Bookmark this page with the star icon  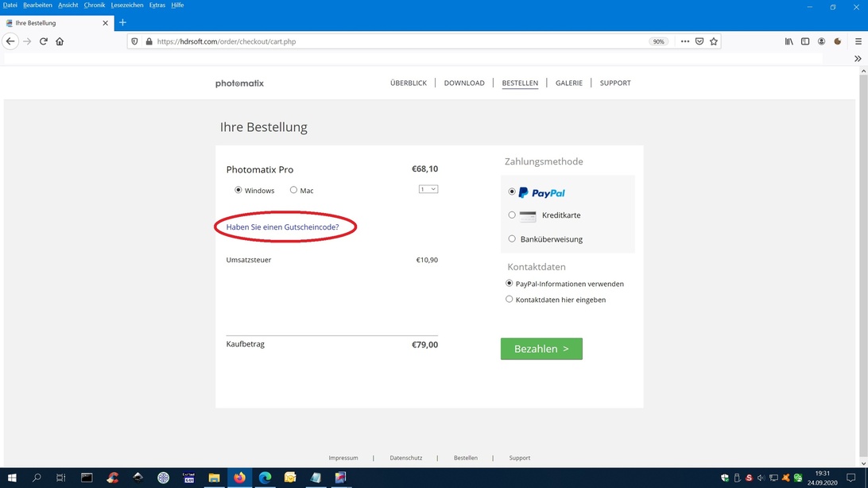coord(714,41)
